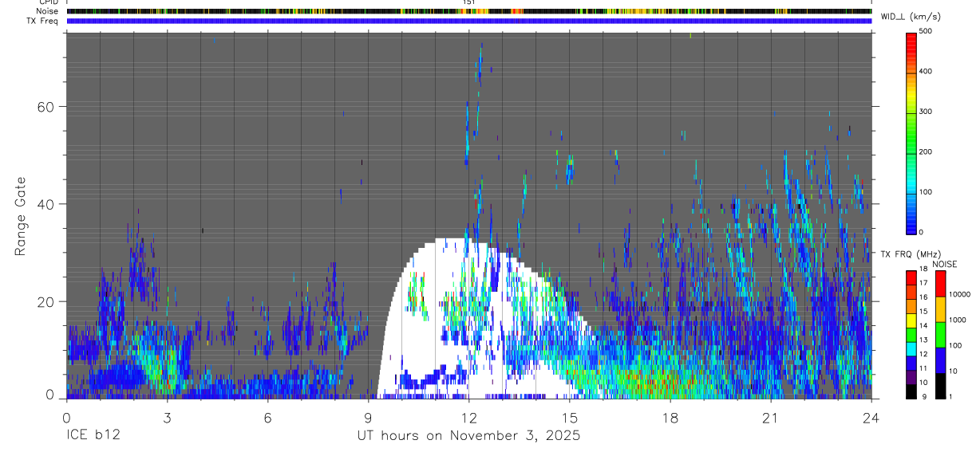Click the '400' tick on the spectral width colorbar

pos(926,71)
